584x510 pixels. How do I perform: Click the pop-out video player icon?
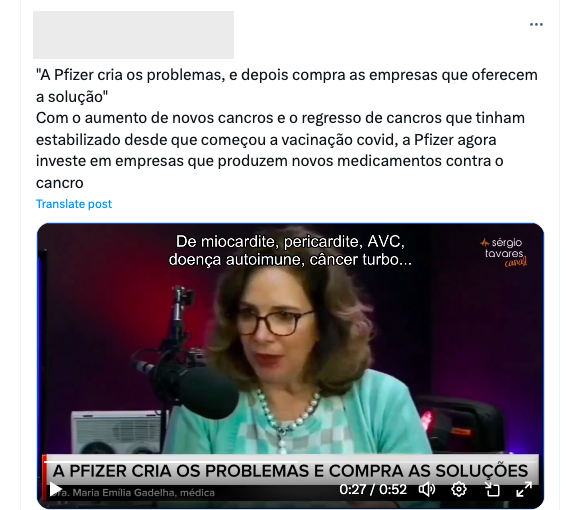coord(492,489)
